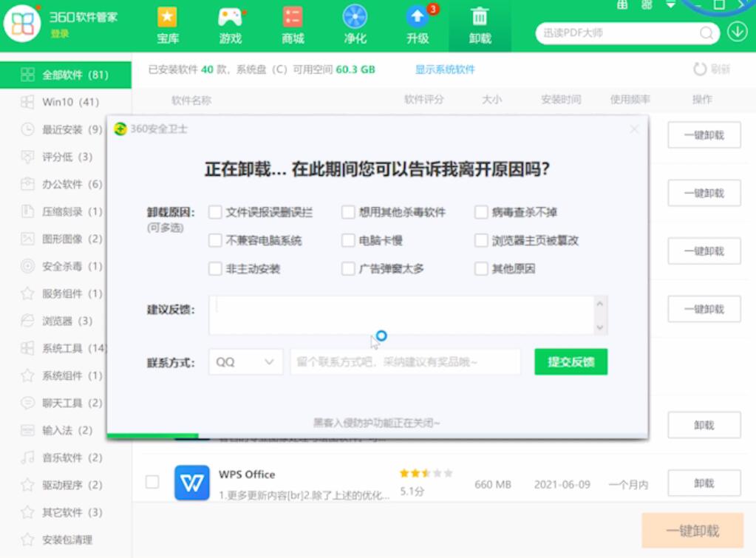The width and height of the screenshot is (756, 558).
Task: Select 办公软件 (6) briefcase icon
Action: [x=27, y=184]
